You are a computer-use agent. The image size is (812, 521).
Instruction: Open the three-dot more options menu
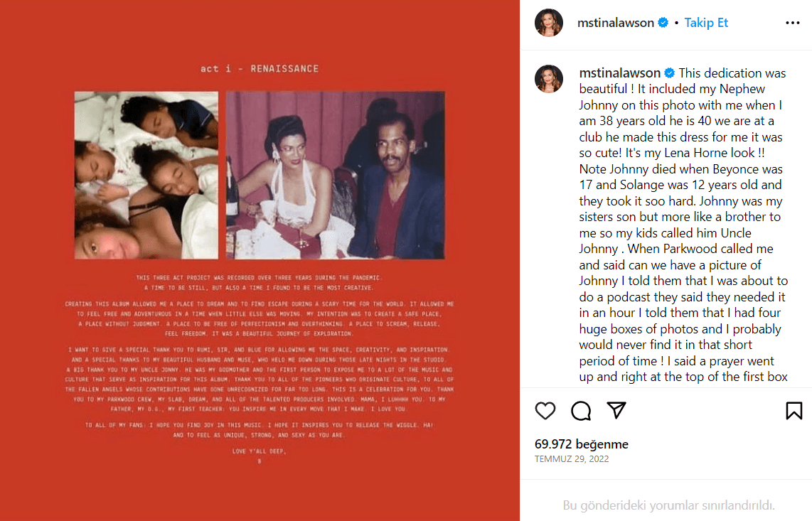click(792, 23)
